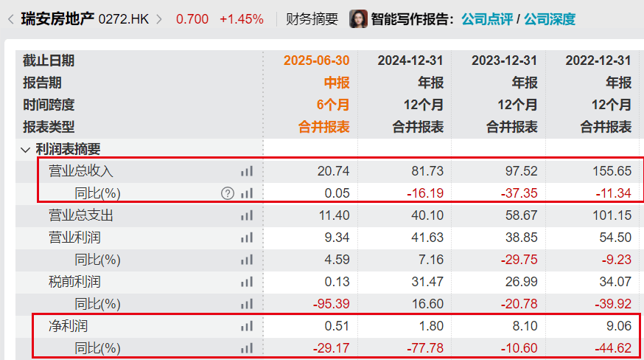Click chart icon for 税前利润 同比(%) row
The width and height of the screenshot is (644, 360).
coord(246,304)
